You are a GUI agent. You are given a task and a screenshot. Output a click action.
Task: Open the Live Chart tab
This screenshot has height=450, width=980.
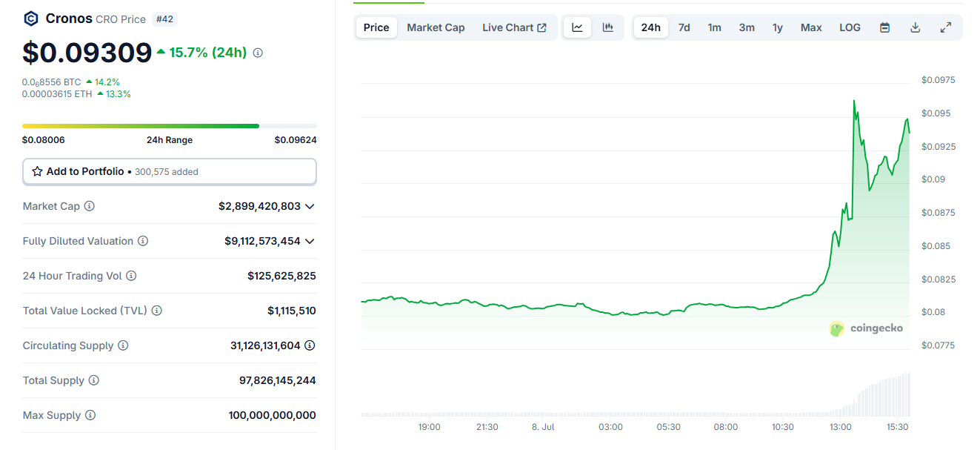[514, 27]
